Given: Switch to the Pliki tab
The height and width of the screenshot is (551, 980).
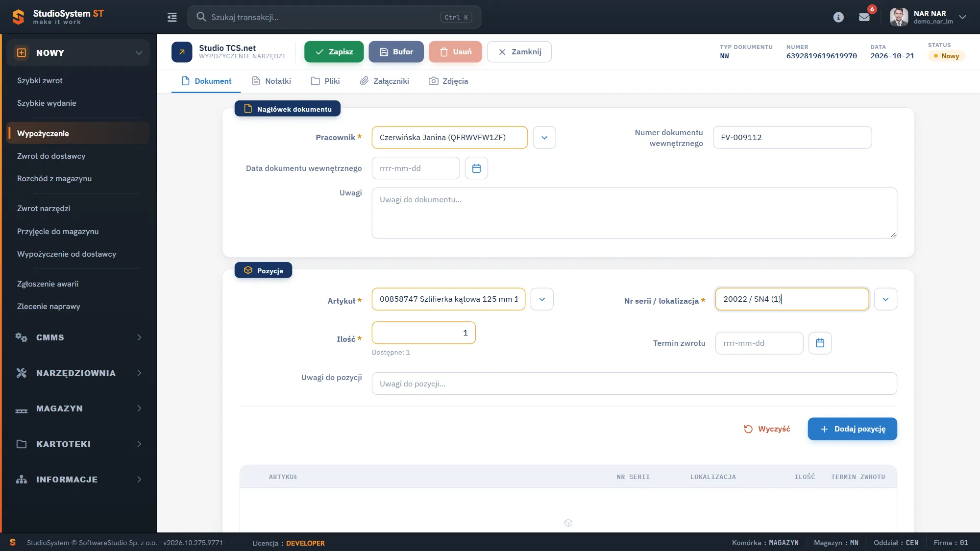Looking at the screenshot, I should pyautogui.click(x=325, y=81).
